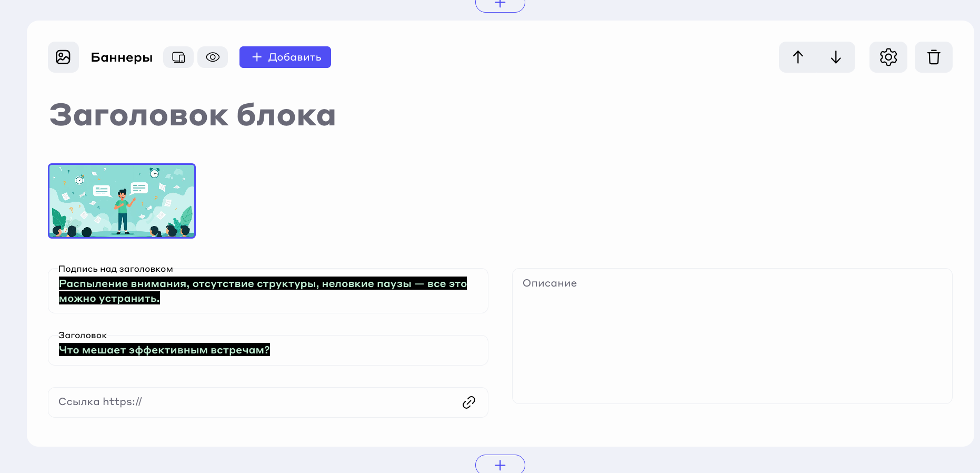
Task: Open block settings via the gear icon
Action: (888, 57)
